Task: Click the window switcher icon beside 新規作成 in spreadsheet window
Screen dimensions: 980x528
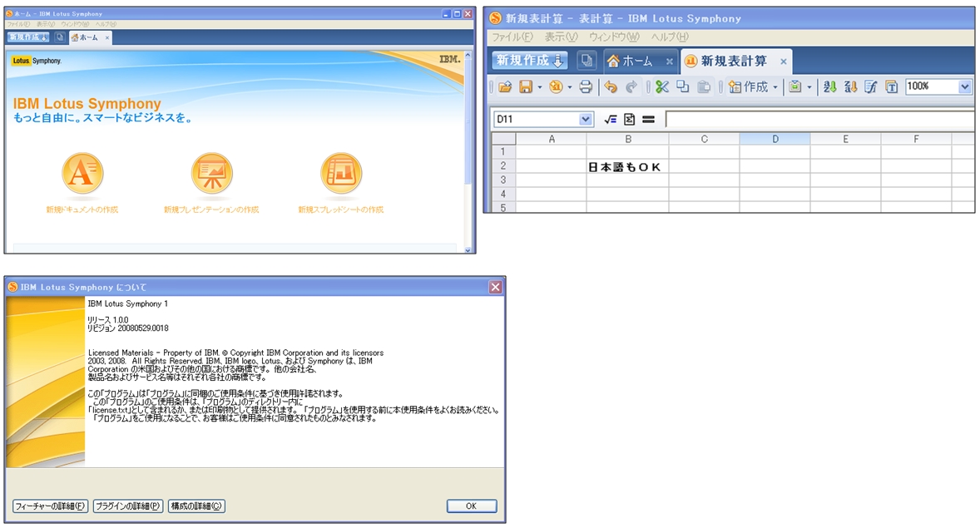Action: pyautogui.click(x=587, y=61)
